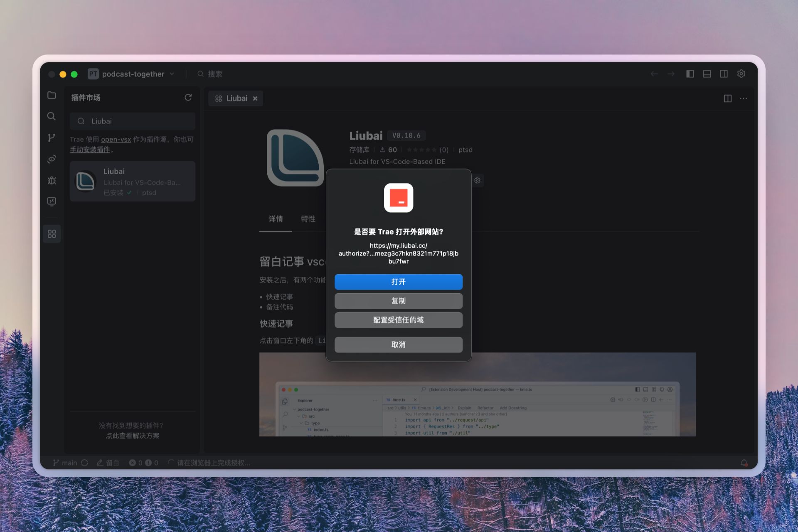Screen dimensions: 798x532
Task: Toggle the left primary sidebar layout
Action: 690,74
